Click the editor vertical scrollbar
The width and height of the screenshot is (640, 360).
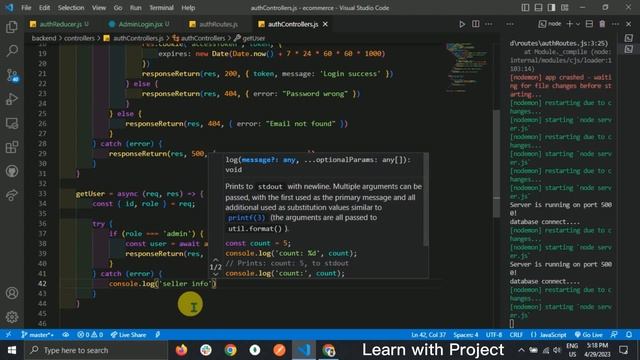tap(496, 163)
